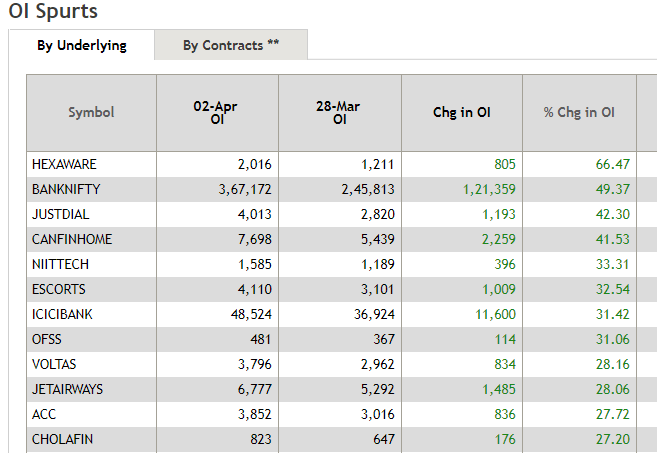657x453 pixels.
Task: Sort by the Symbol column header
Action: pos(91,112)
